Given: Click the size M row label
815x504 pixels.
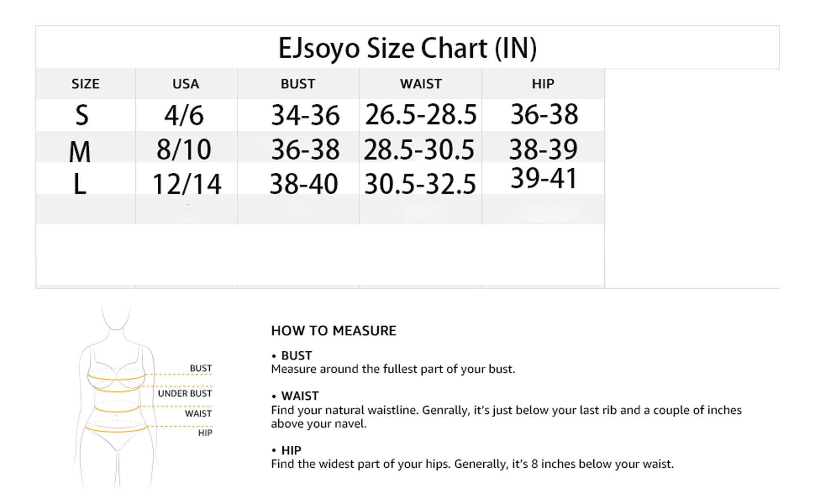Looking at the screenshot, I should tap(80, 152).
